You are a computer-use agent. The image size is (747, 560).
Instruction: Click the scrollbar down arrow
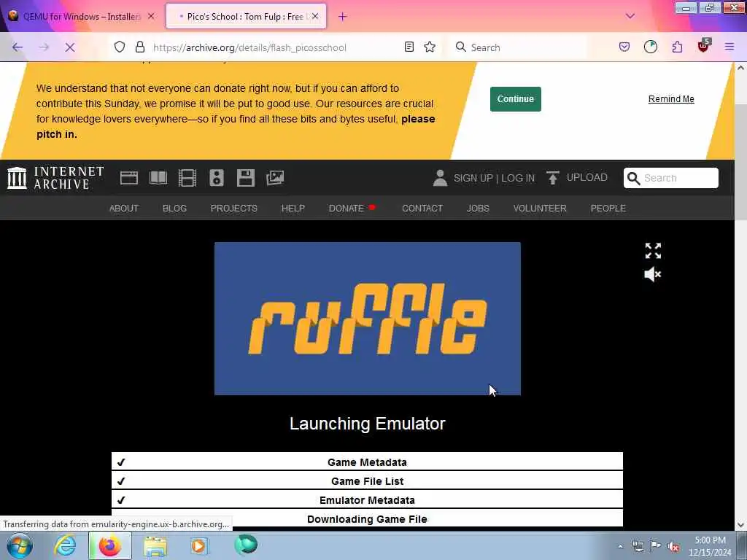(741, 525)
